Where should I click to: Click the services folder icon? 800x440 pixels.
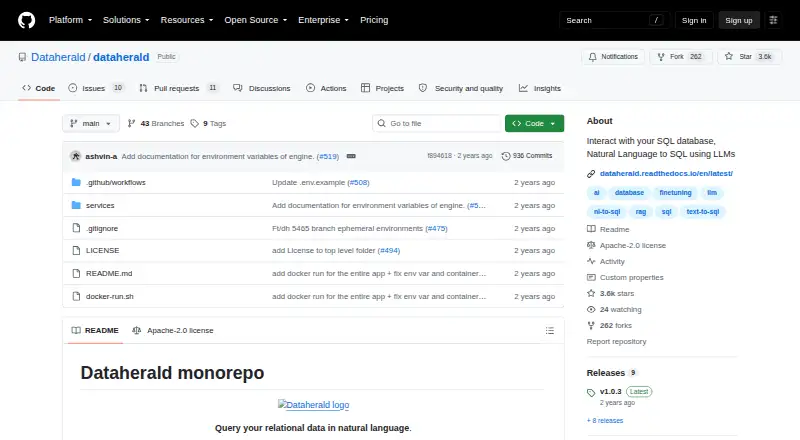coord(76,205)
